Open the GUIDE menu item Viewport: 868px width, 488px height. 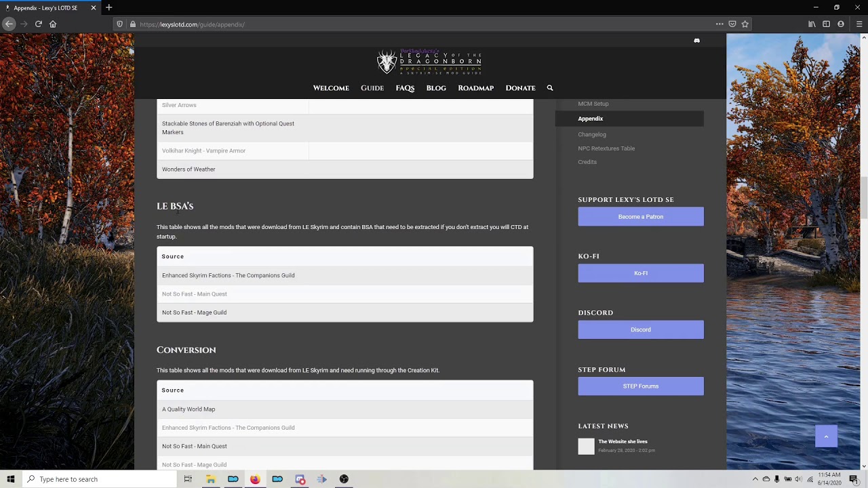pos(372,88)
